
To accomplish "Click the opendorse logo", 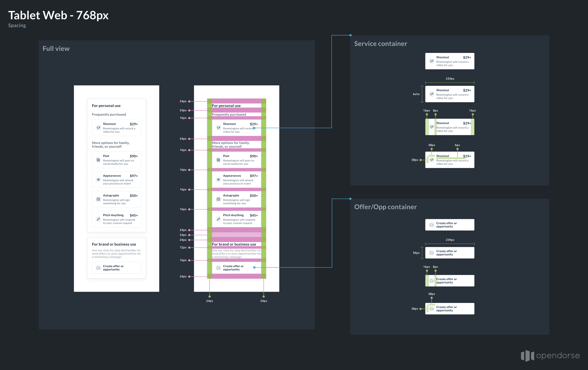I will 550,356.
